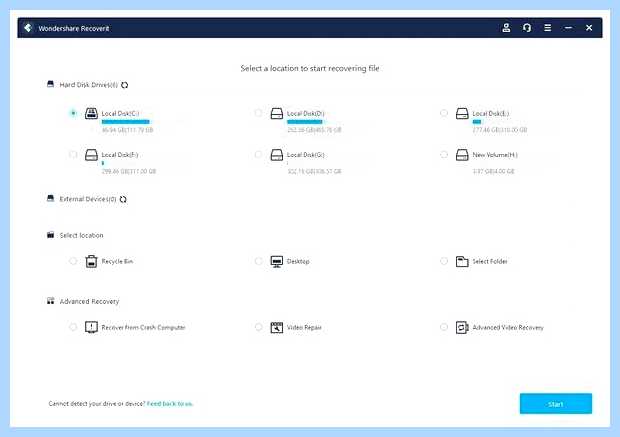Refresh the External Devices list

coord(123,199)
